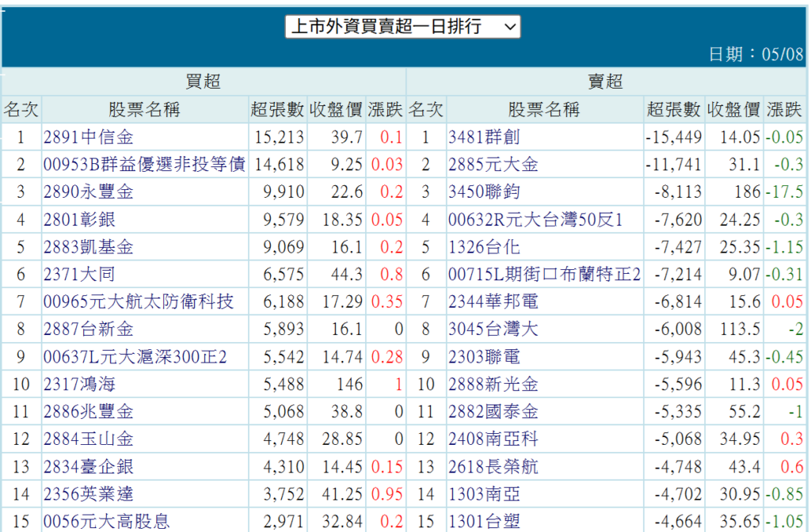Open stock link 1301台塑
The image size is (811, 532).
(484, 522)
